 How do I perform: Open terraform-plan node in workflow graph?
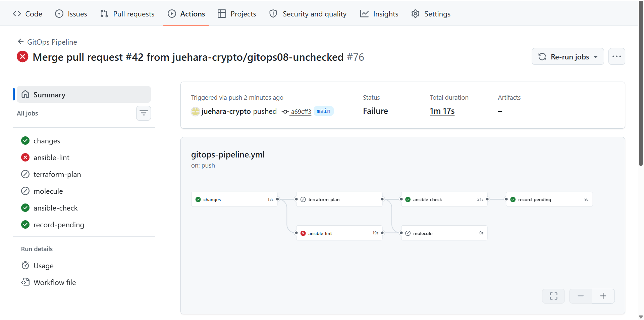pos(339,199)
